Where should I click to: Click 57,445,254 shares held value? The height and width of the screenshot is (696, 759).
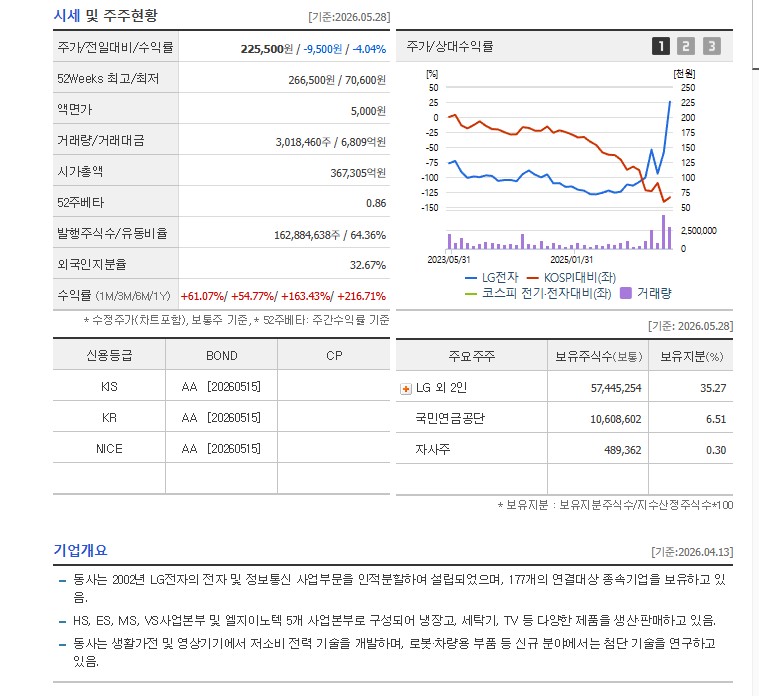pos(616,388)
